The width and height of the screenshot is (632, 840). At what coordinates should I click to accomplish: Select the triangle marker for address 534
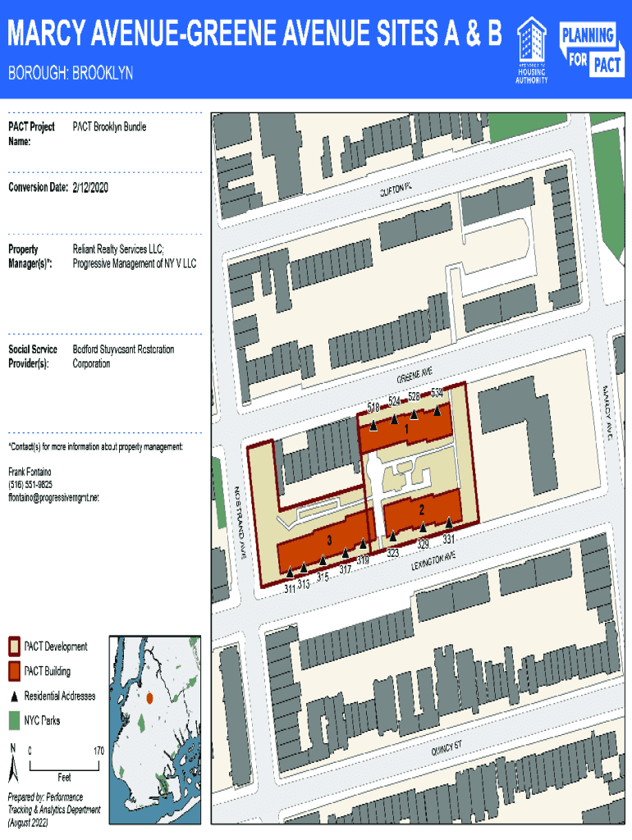437,409
